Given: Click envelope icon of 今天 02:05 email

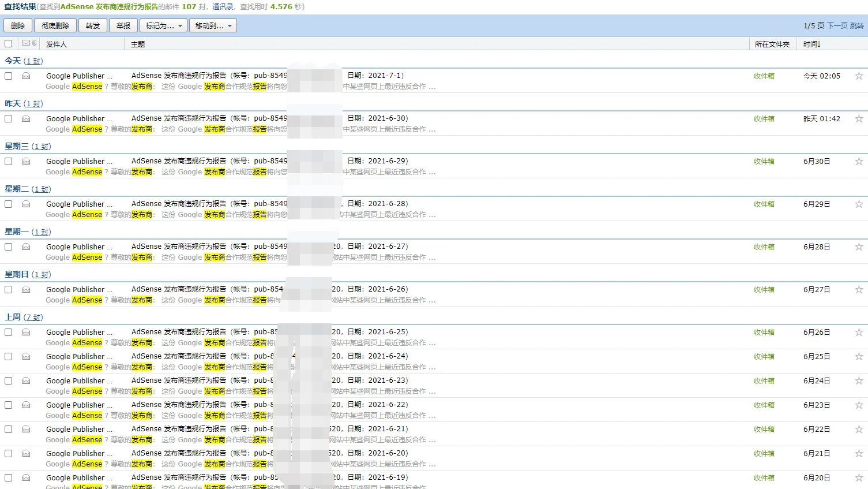Looking at the screenshot, I should click(26, 76).
